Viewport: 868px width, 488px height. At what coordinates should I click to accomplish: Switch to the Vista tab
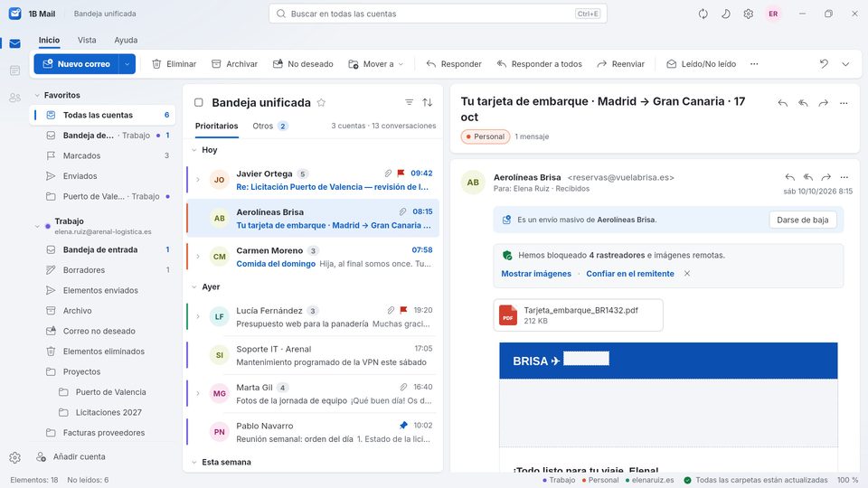pyautogui.click(x=87, y=40)
